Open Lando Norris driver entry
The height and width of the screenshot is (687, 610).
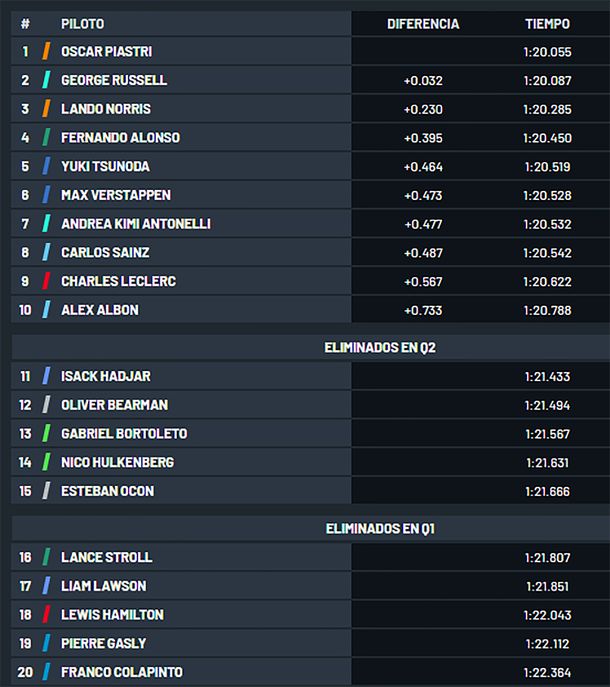(x=105, y=109)
